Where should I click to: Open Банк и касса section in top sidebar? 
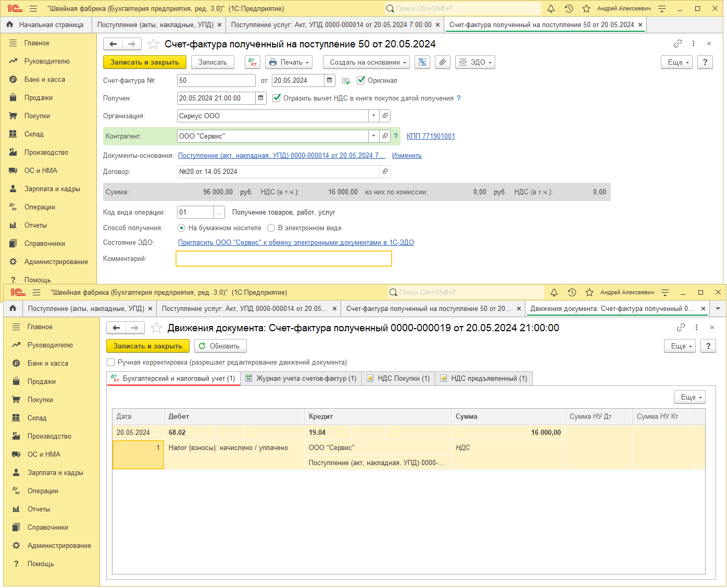(45, 79)
